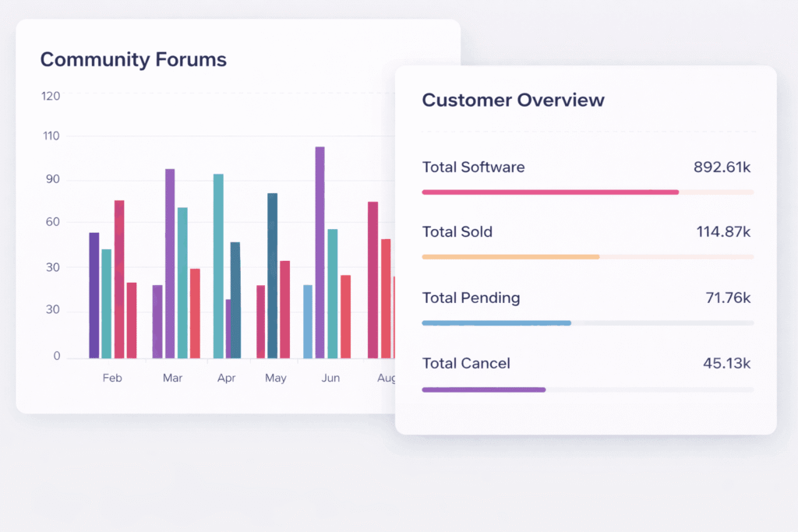Click the Community Forums chart title
Viewport: 798px width, 532px height.
[133, 59]
